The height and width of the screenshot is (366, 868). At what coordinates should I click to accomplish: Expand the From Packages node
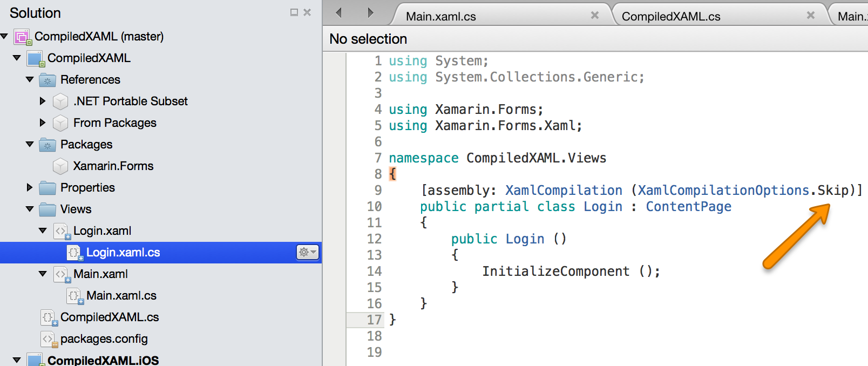[43, 123]
